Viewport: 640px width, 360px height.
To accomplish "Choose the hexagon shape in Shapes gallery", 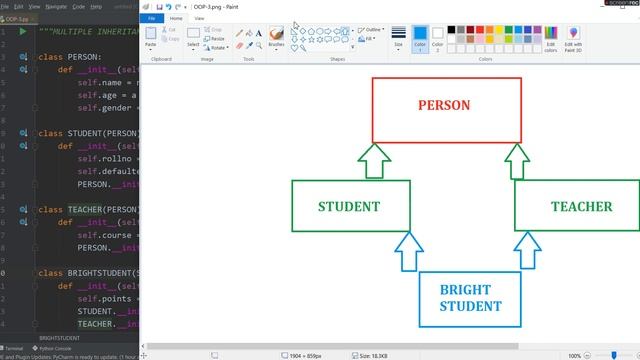I will 320,31.
